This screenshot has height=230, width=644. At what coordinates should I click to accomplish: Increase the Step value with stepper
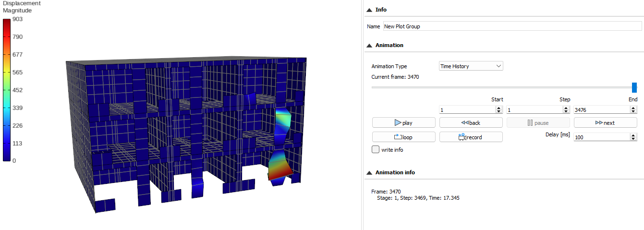[x=567, y=108]
